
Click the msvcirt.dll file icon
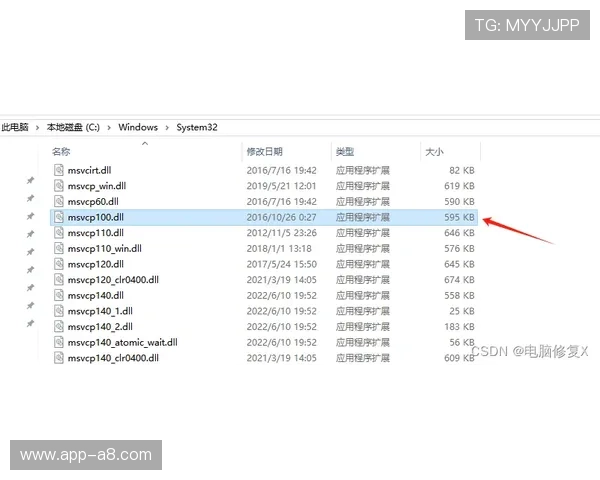pyautogui.click(x=59, y=170)
